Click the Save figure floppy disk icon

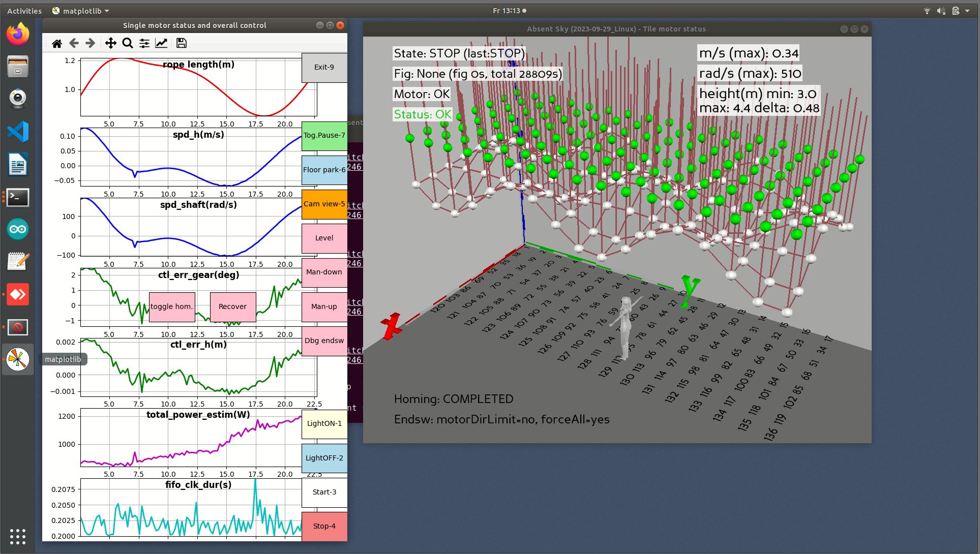pyautogui.click(x=182, y=44)
